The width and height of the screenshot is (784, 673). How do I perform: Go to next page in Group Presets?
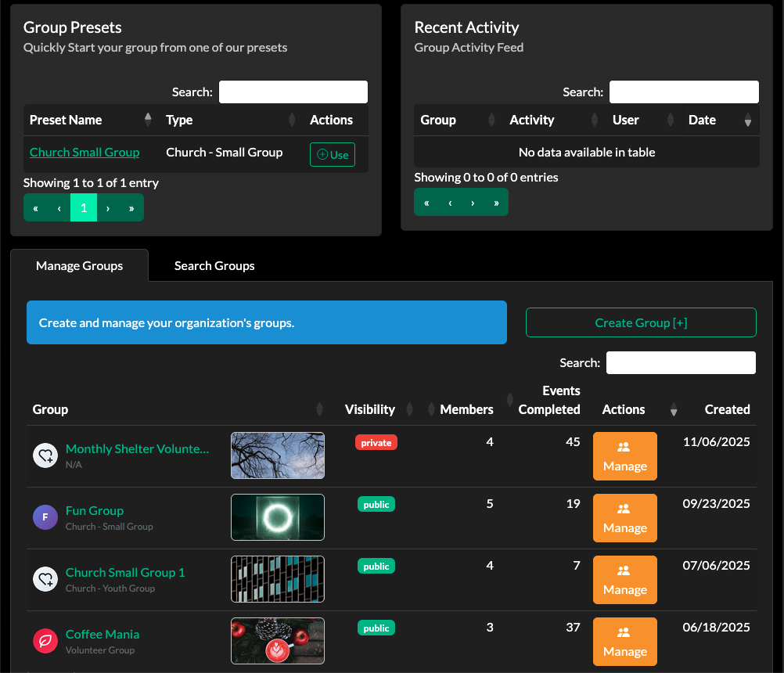(x=108, y=208)
